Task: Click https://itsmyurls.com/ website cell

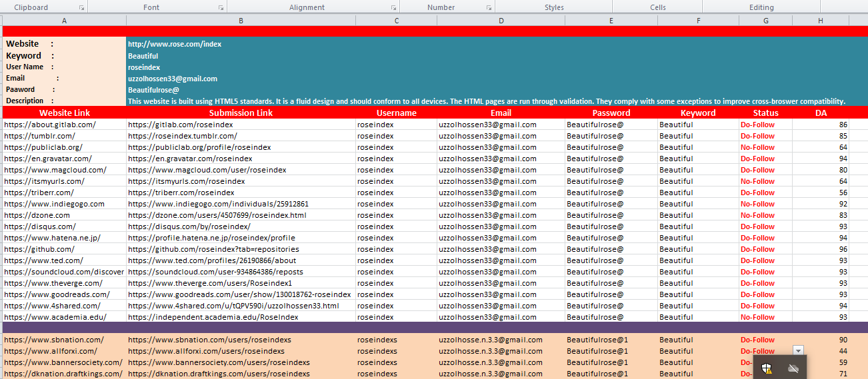Action: coord(64,181)
